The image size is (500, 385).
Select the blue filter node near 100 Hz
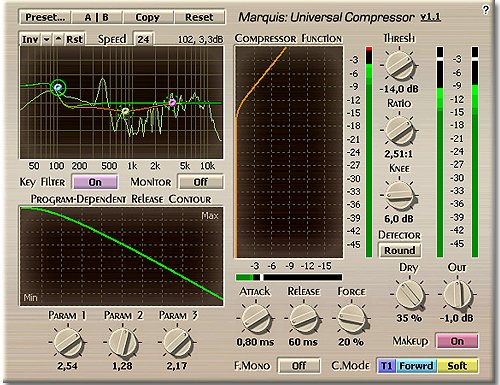(58, 88)
